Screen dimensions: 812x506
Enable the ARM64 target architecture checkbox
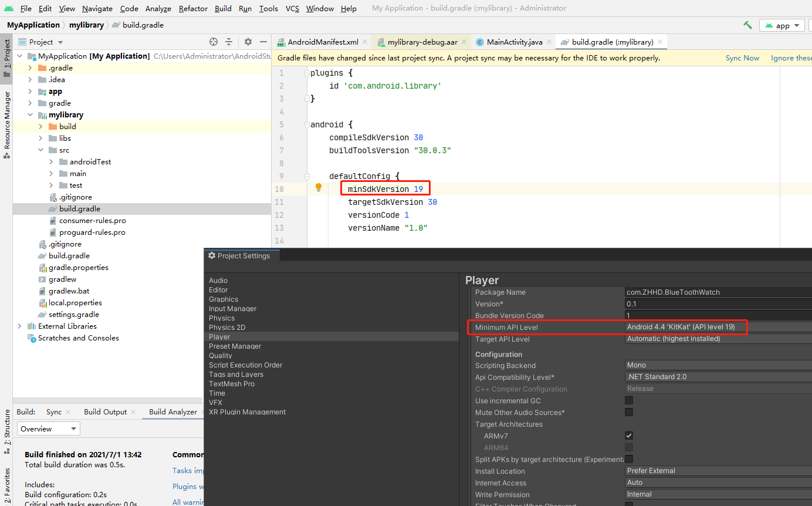click(628, 447)
